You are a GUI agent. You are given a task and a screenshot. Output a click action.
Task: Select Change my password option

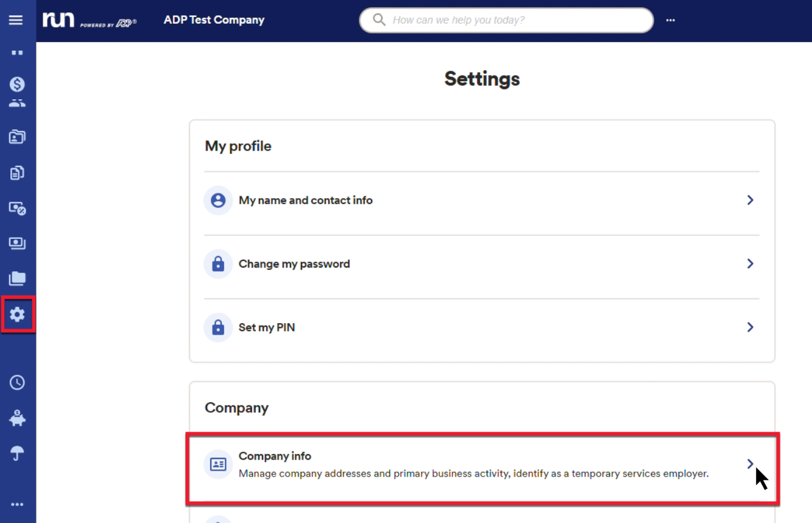click(482, 264)
